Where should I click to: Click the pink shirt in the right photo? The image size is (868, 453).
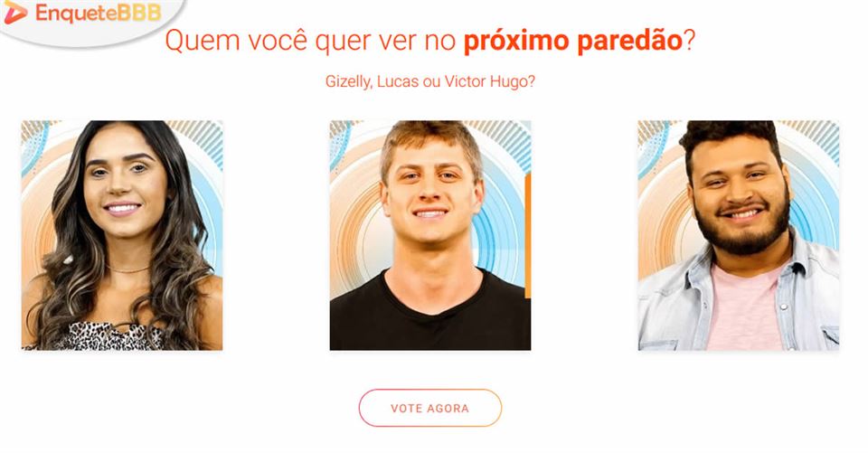745,310
